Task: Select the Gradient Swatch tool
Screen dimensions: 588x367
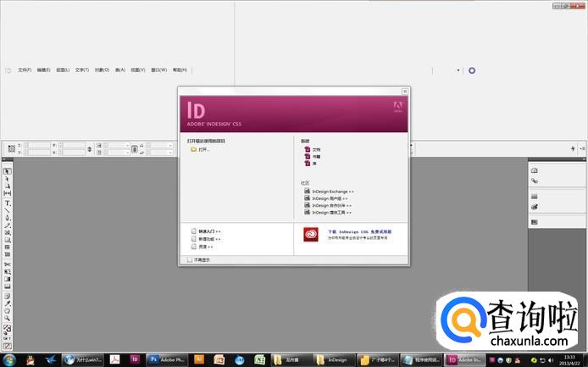Action: click(x=7, y=279)
